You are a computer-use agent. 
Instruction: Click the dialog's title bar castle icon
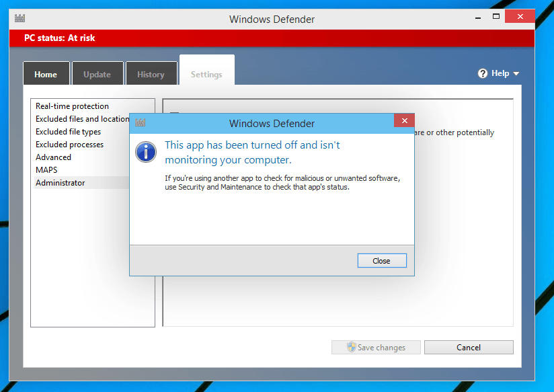pos(141,122)
